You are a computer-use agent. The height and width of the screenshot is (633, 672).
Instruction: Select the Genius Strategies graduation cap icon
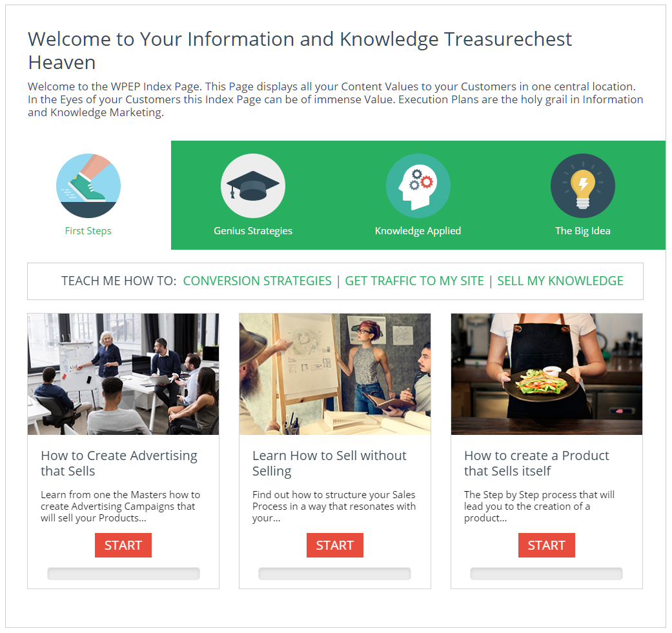click(253, 186)
